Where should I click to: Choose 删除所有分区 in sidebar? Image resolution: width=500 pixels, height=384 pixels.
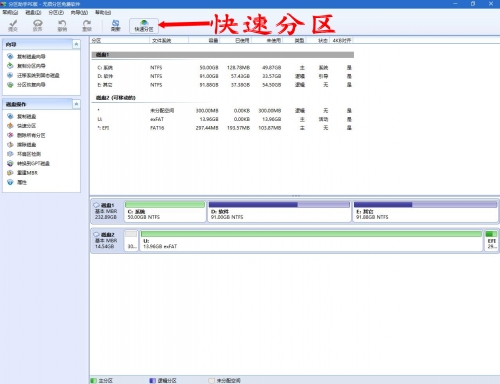pyautogui.click(x=26, y=135)
